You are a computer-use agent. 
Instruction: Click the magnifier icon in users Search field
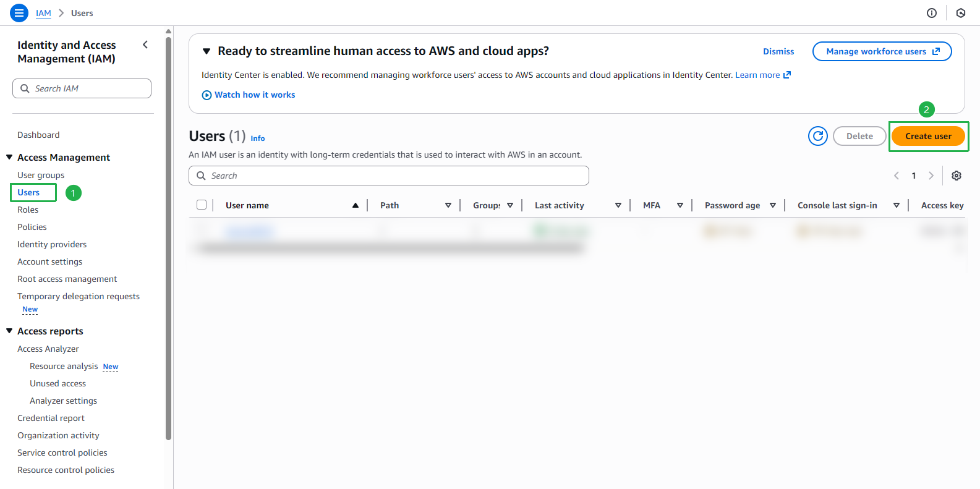[201, 176]
